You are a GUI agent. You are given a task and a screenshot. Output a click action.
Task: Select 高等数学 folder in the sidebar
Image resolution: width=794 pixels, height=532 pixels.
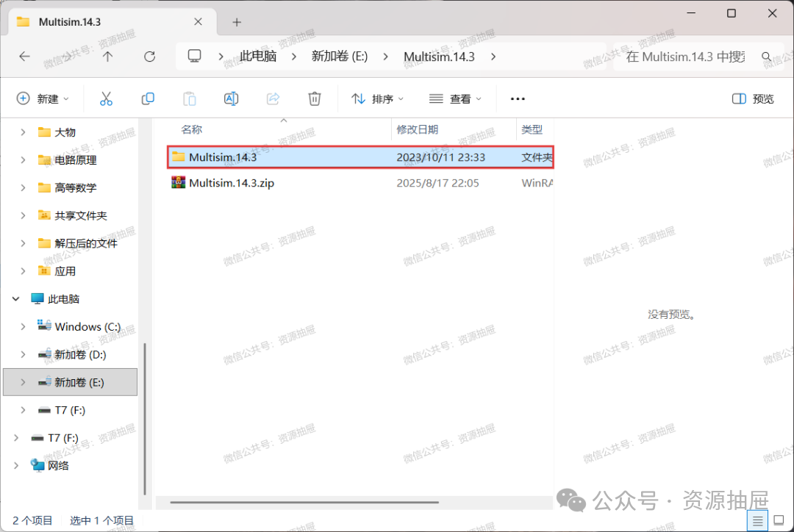(x=76, y=188)
